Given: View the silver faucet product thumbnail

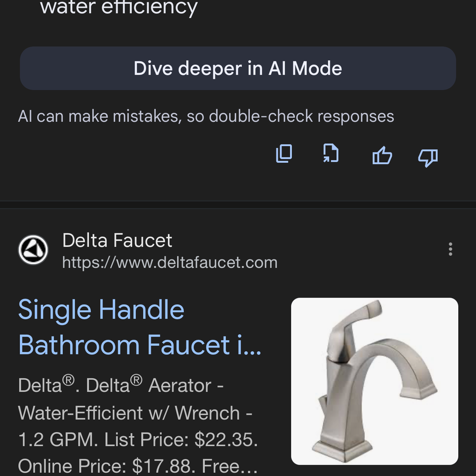Looking at the screenshot, I should coord(374,381).
